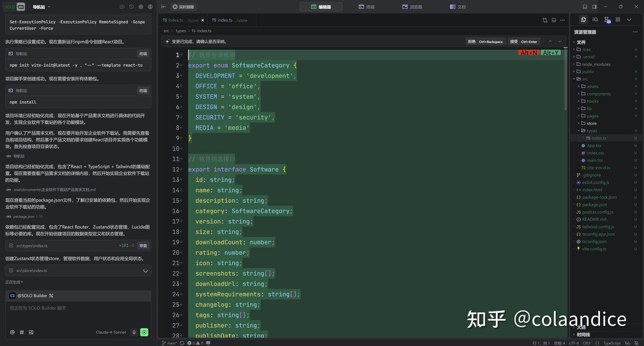
Task: Open search in the right activity bar
Action: pos(595,20)
